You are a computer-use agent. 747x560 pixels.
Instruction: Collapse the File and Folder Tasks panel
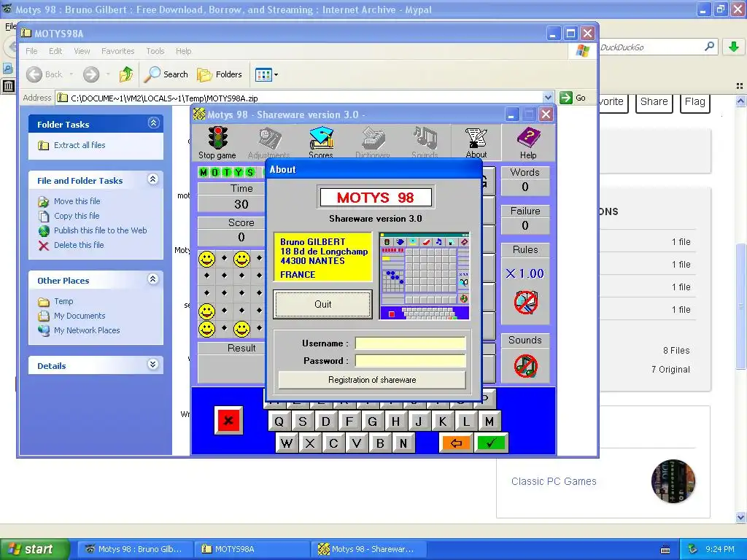point(153,179)
